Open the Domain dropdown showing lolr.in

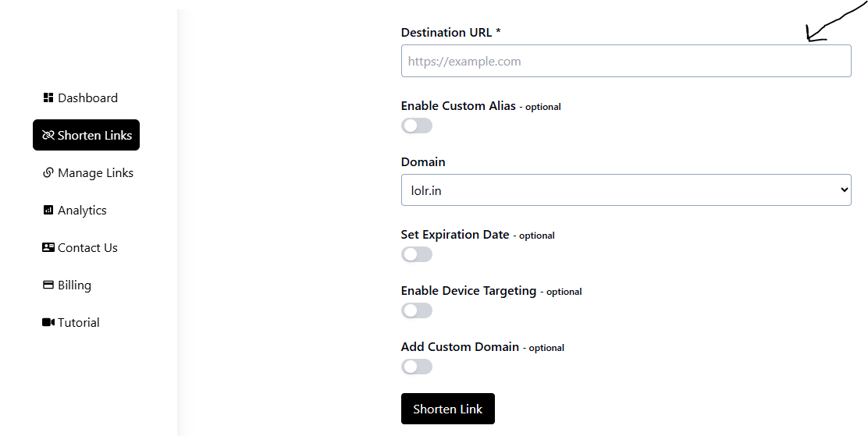(x=626, y=190)
